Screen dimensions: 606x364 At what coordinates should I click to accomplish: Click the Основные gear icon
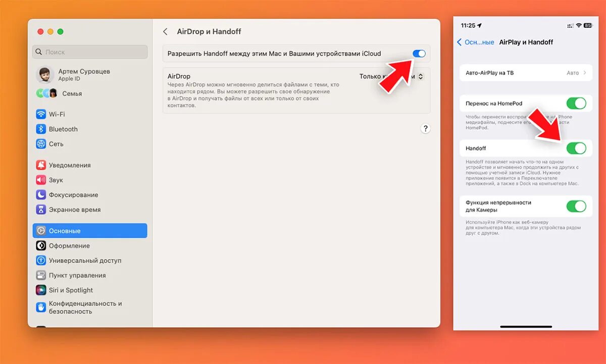click(41, 231)
